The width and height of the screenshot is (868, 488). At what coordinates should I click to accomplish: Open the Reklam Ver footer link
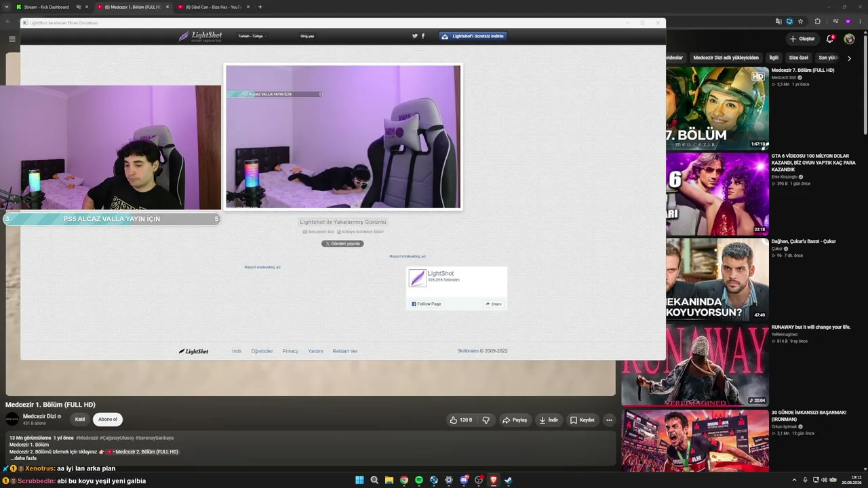(345, 351)
